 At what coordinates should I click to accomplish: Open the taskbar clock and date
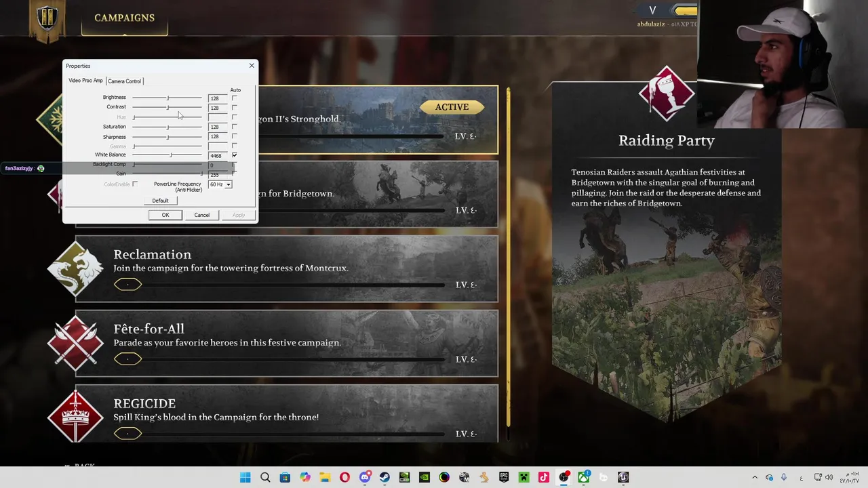[x=850, y=477]
